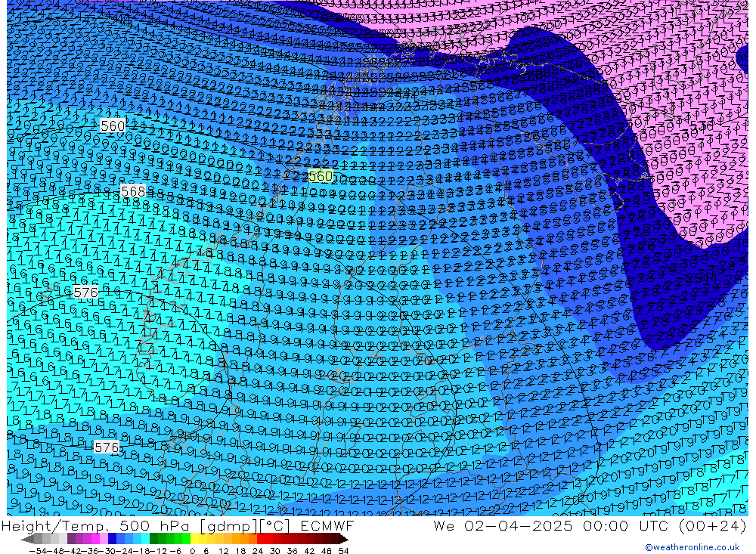The width and height of the screenshot is (756, 554).
Task: Click the dark right arrow of legend
Action: pyautogui.click(x=344, y=540)
